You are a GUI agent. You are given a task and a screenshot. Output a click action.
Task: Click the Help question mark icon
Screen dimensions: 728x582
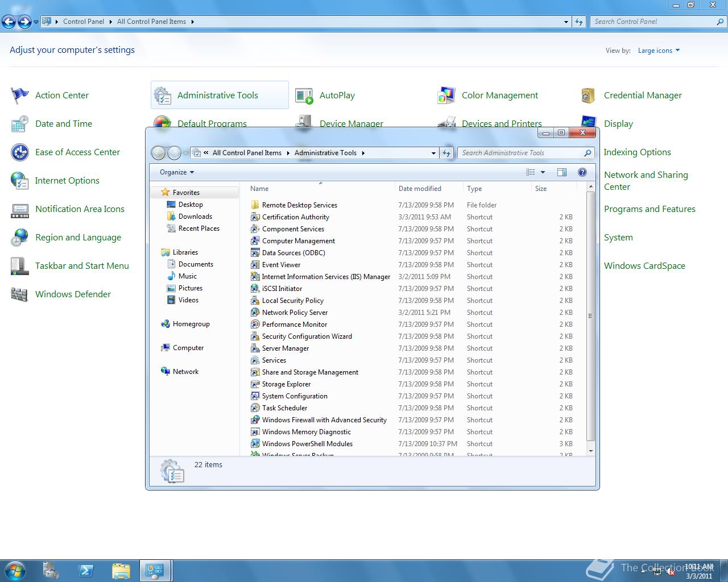582,172
